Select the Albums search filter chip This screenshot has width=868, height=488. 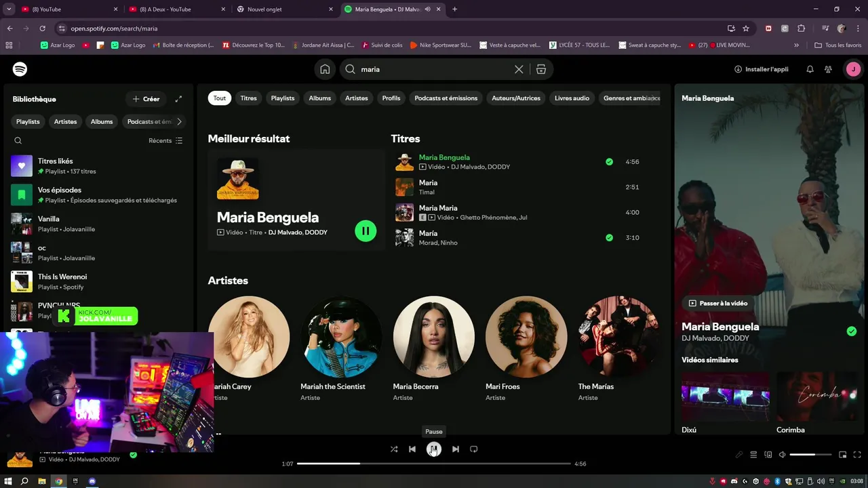[x=320, y=98]
